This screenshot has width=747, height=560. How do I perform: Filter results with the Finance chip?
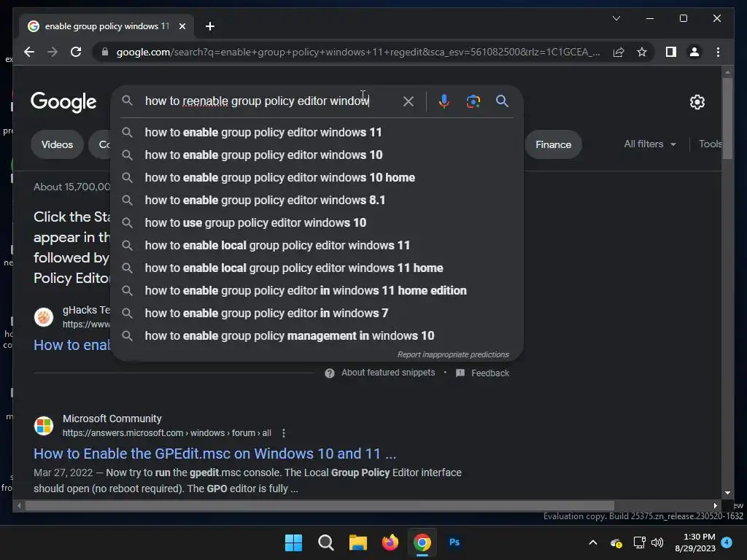(x=553, y=144)
